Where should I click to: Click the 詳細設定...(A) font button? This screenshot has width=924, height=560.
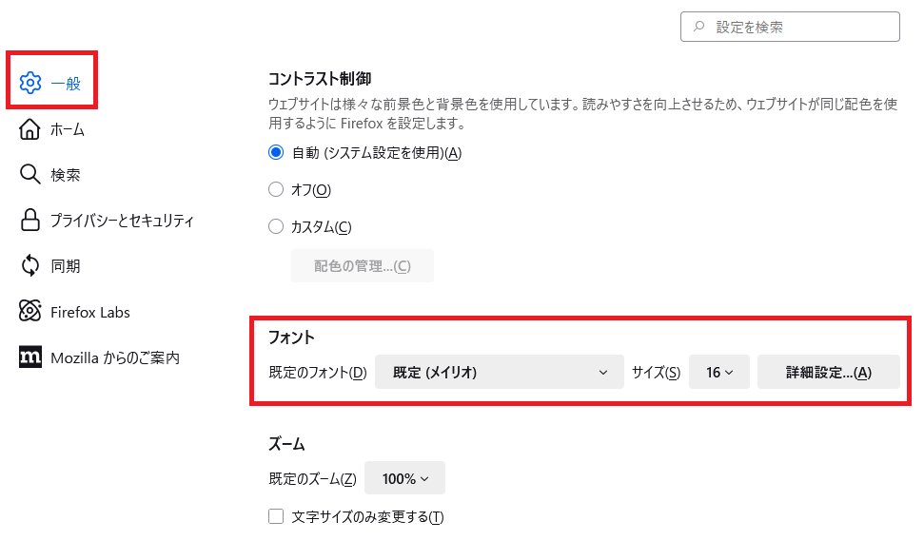[x=828, y=372]
